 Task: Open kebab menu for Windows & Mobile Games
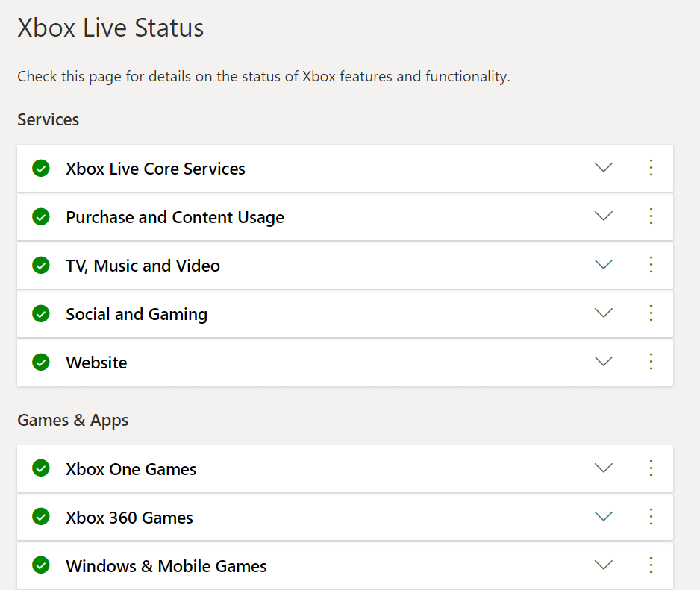coord(651,565)
